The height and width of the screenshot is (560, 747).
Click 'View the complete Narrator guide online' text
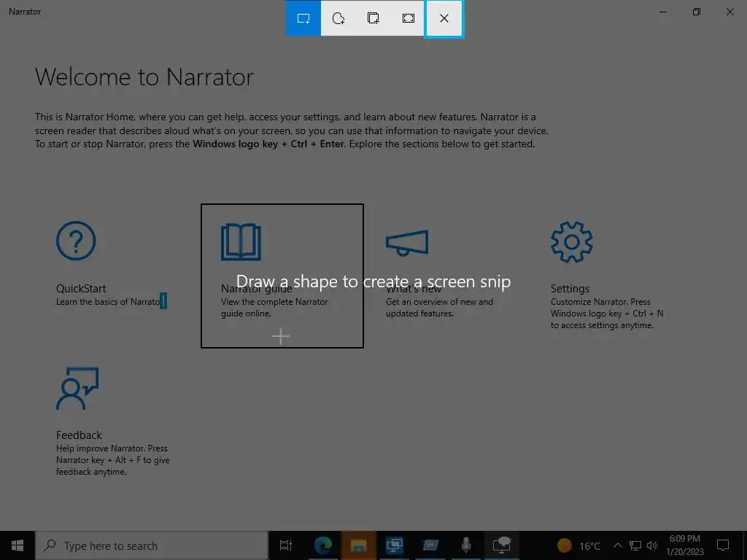pos(274,308)
